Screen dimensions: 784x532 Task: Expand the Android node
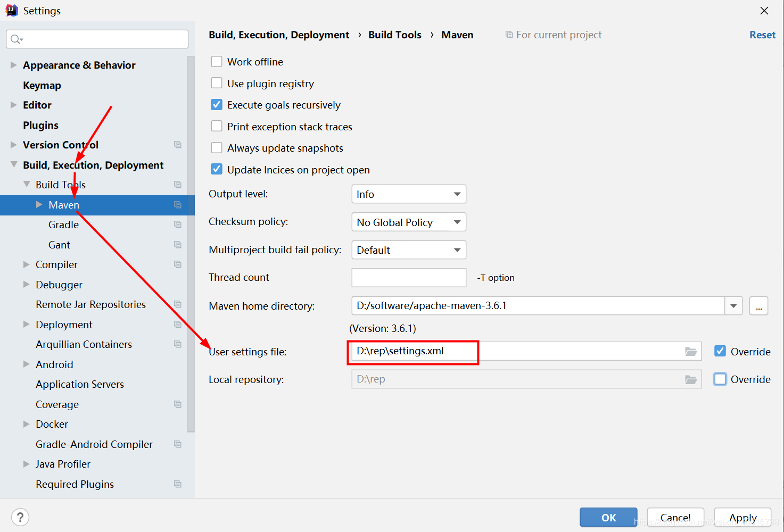pyautogui.click(x=27, y=364)
